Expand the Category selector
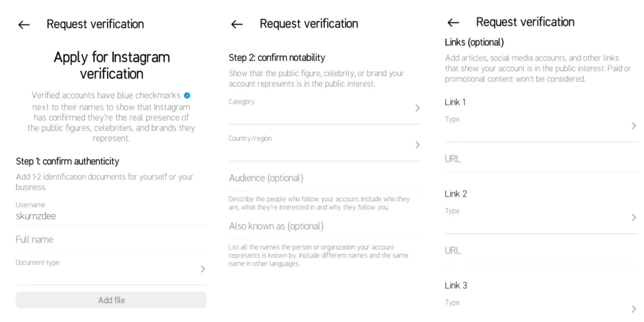 (418, 108)
